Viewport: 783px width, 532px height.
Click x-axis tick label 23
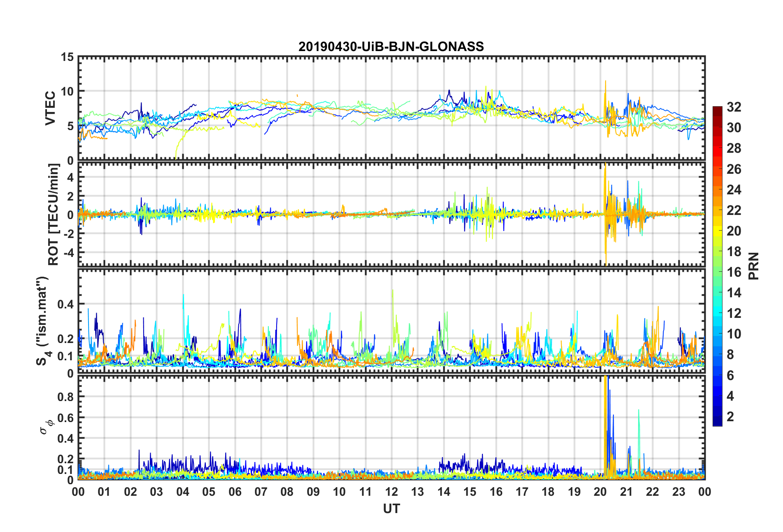click(678, 492)
